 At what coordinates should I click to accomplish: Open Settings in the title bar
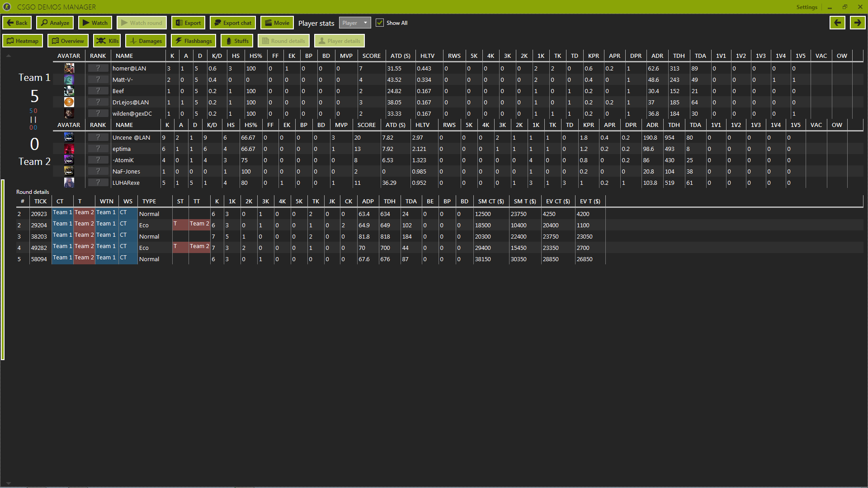pos(807,7)
